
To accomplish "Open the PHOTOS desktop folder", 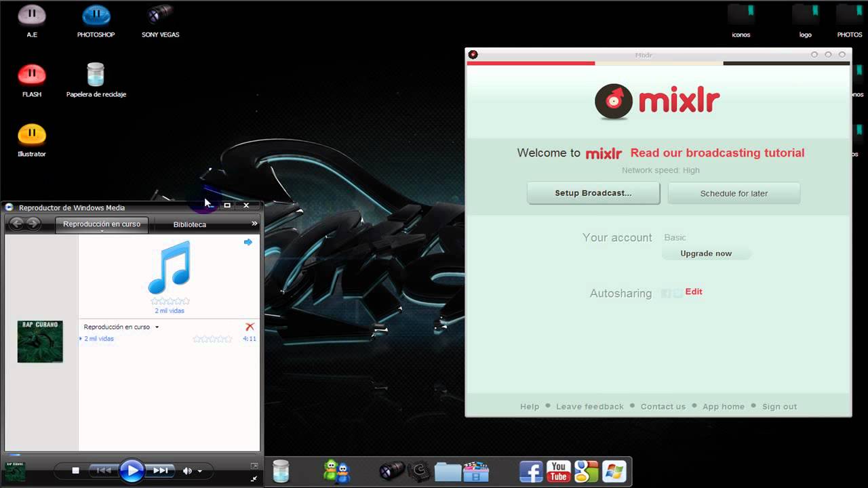I will (850, 20).
